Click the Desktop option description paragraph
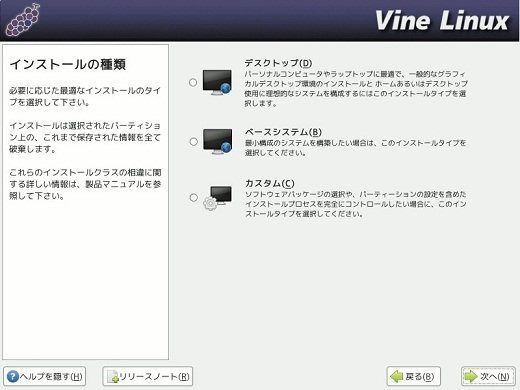 tap(356, 88)
